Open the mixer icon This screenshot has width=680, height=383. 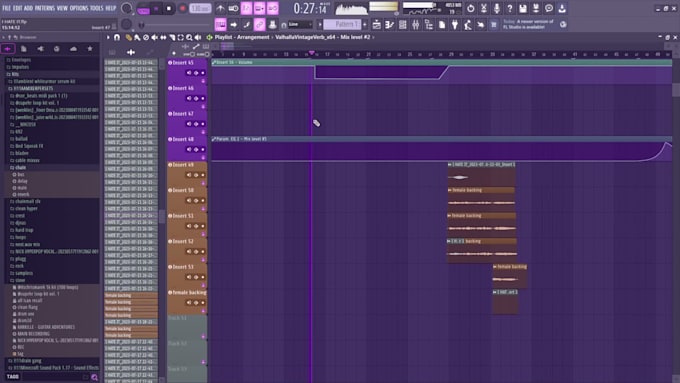click(x=415, y=25)
